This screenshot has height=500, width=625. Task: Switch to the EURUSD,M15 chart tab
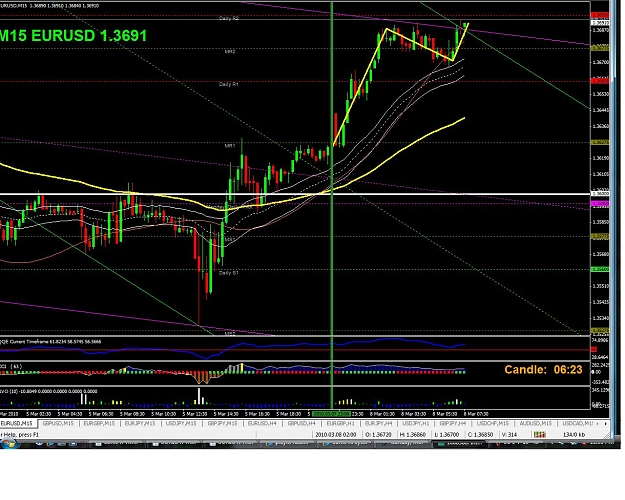tap(17, 423)
